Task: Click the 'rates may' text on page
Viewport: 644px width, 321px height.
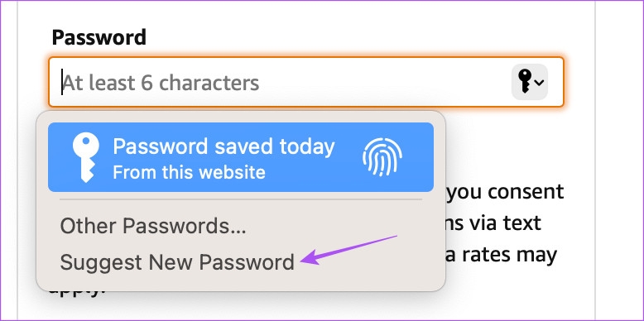Action: point(510,256)
